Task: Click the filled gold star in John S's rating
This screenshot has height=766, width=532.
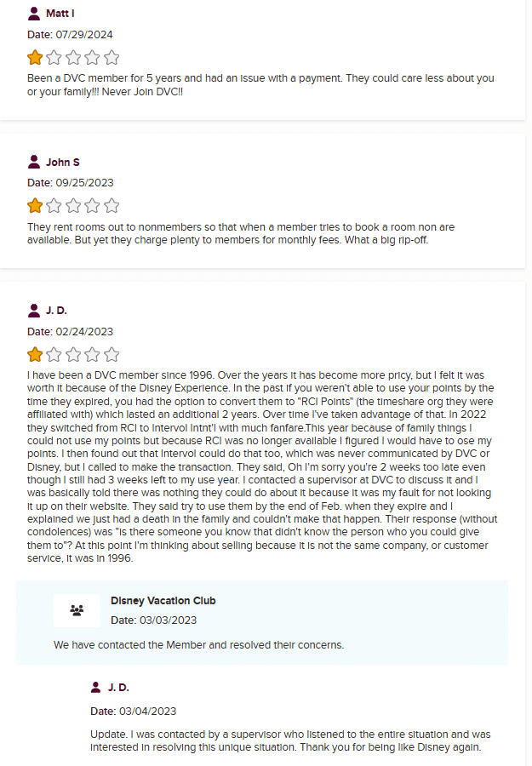Action: pyautogui.click(x=35, y=206)
